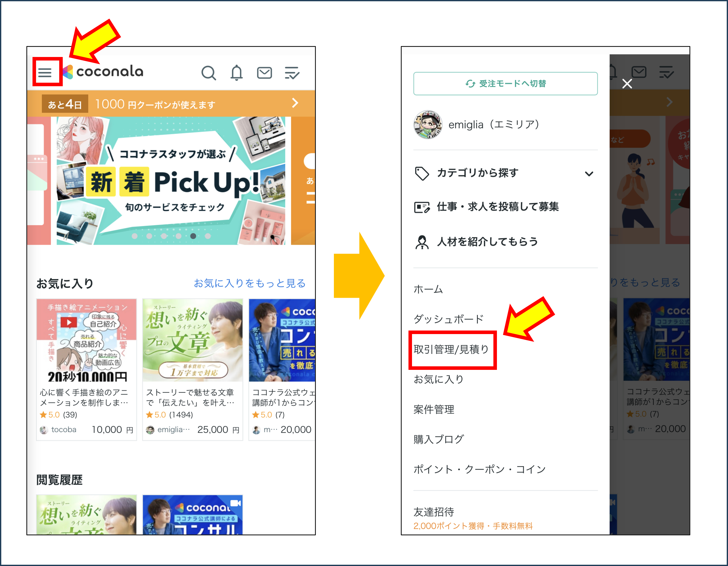728x566 pixels.
Task: Open the messages envelope icon in left header
Action: click(x=264, y=72)
